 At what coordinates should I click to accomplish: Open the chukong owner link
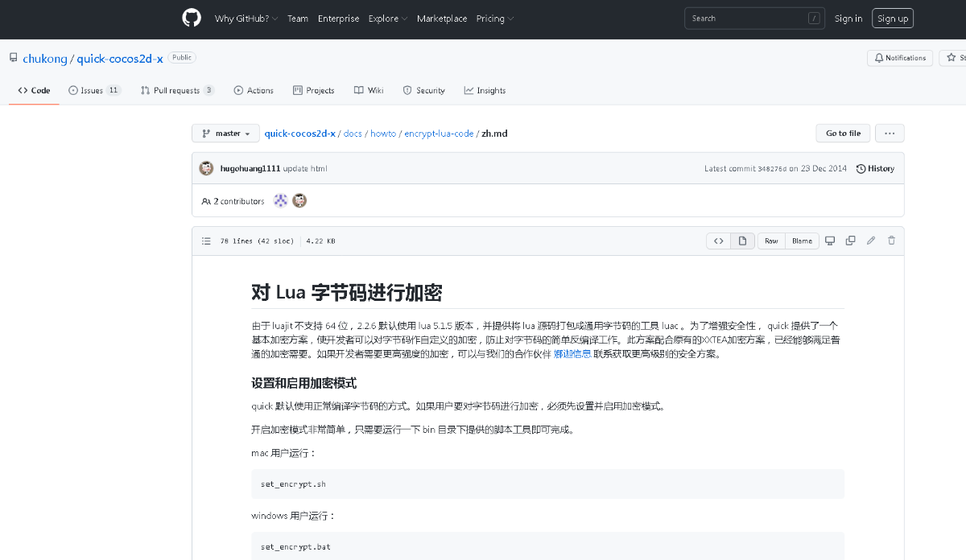(45, 59)
